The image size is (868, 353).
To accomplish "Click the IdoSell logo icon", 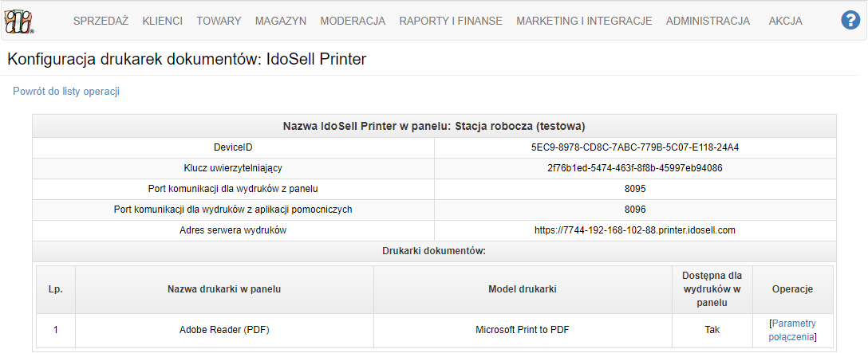I will (x=19, y=21).
